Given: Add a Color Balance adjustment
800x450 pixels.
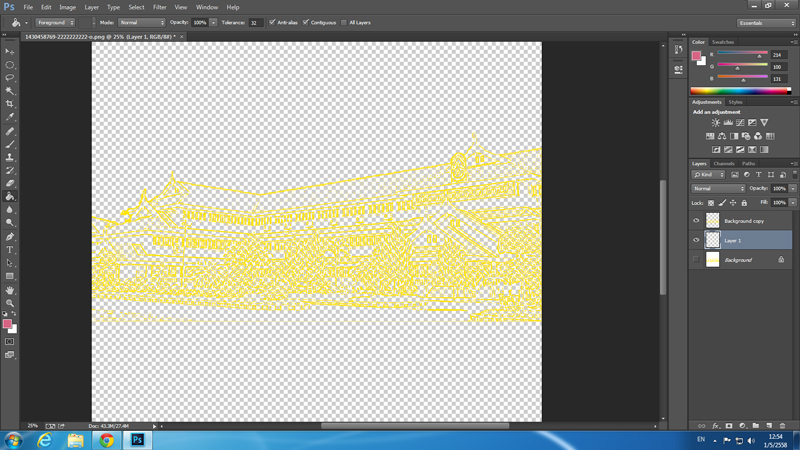Looking at the screenshot, I should click(722, 136).
